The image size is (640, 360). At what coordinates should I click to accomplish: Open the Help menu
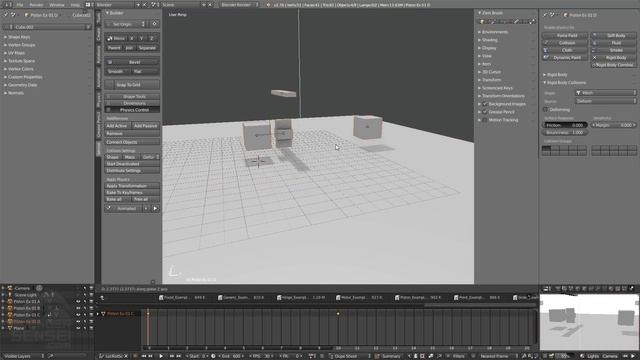tap(75, 5)
